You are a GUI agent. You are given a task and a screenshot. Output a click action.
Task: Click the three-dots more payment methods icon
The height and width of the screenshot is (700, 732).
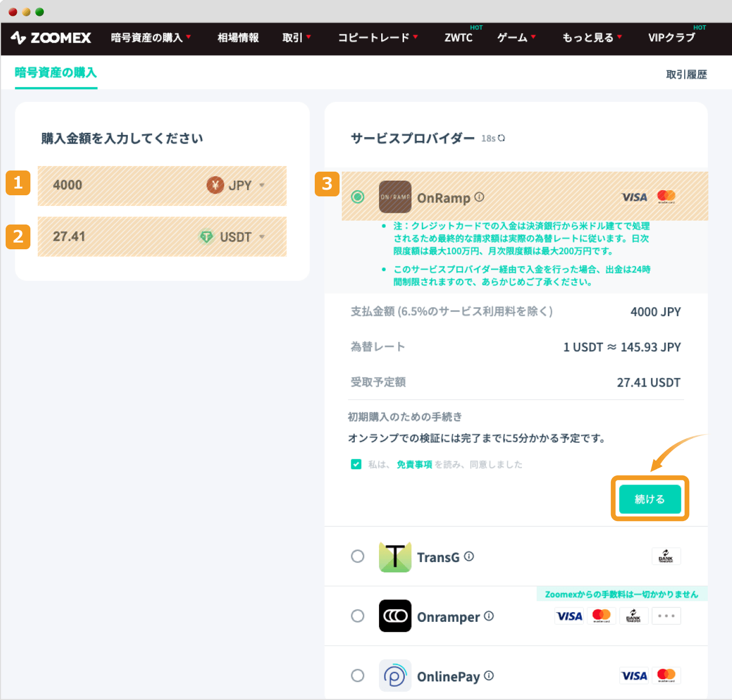click(666, 616)
